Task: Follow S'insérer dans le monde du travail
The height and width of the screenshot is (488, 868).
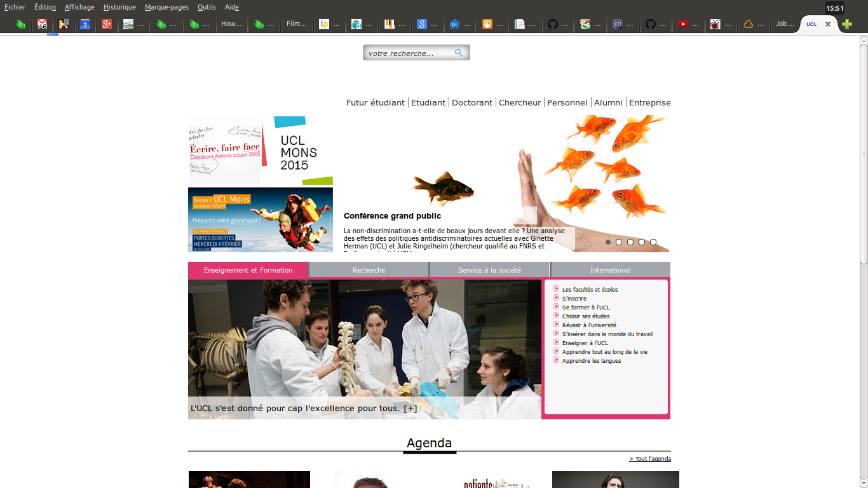Action: pos(607,334)
